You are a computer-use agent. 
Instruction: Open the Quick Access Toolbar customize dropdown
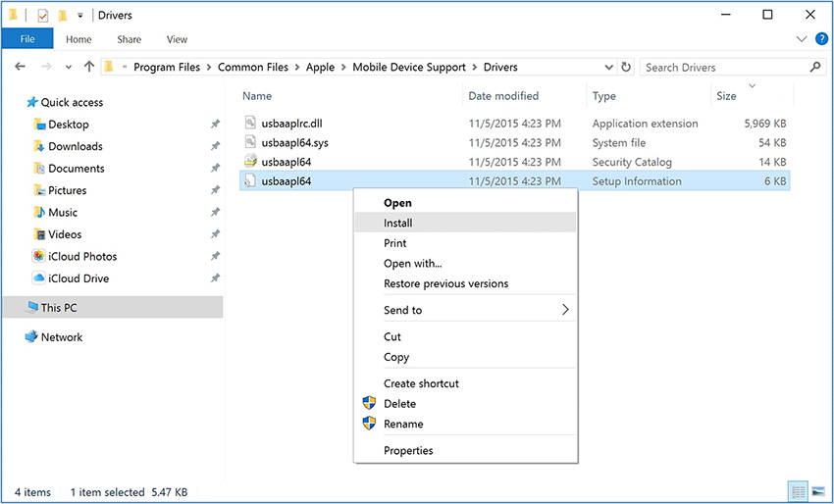click(80, 16)
